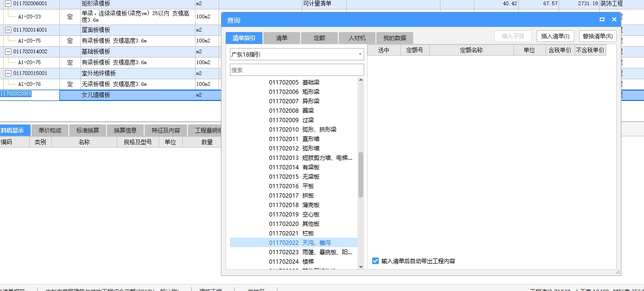644x291 pixels.
Task: Click 无梁板模板 支模高度3.6m cell
Action: click(137, 84)
